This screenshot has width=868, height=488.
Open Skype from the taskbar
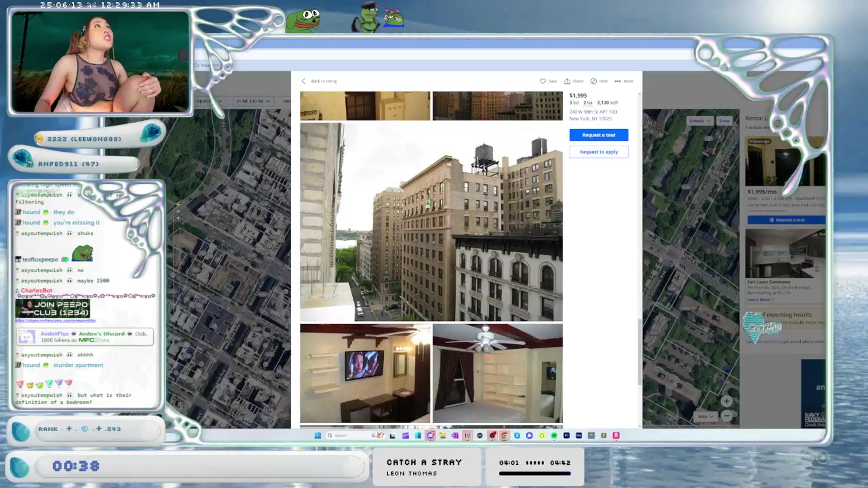click(517, 436)
